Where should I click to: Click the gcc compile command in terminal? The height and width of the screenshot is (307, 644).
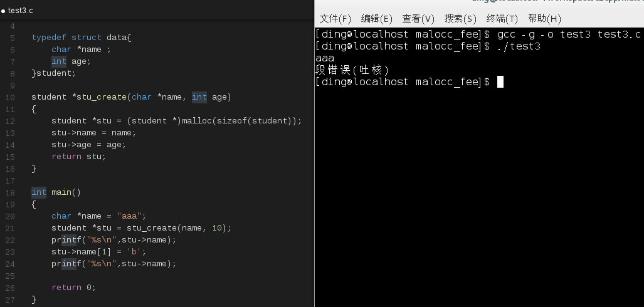tap(569, 34)
